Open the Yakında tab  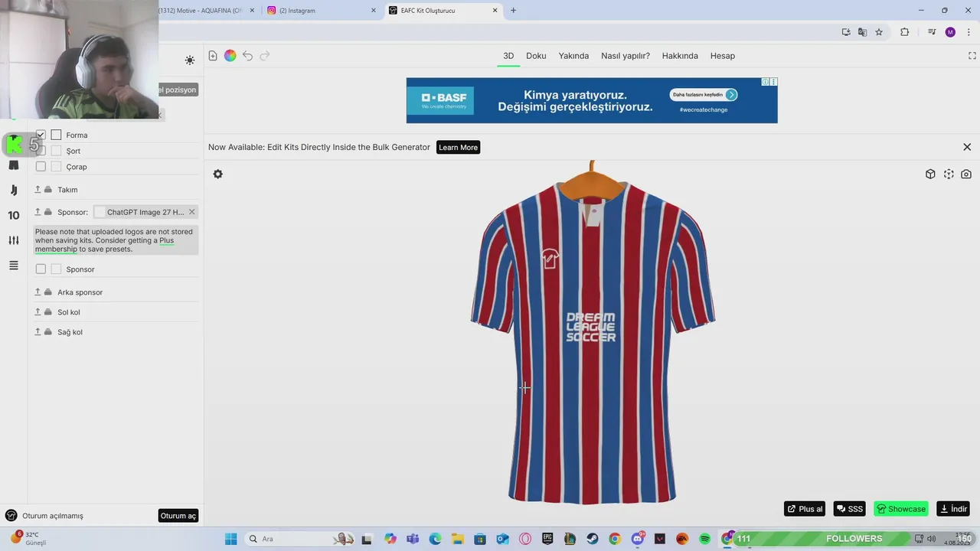[573, 56]
